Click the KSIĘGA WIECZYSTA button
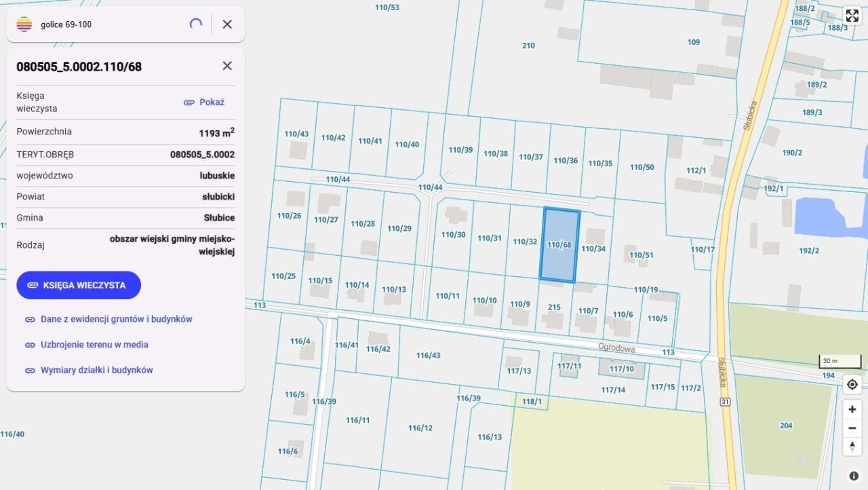Screen dimensions: 868x490 coord(79,285)
